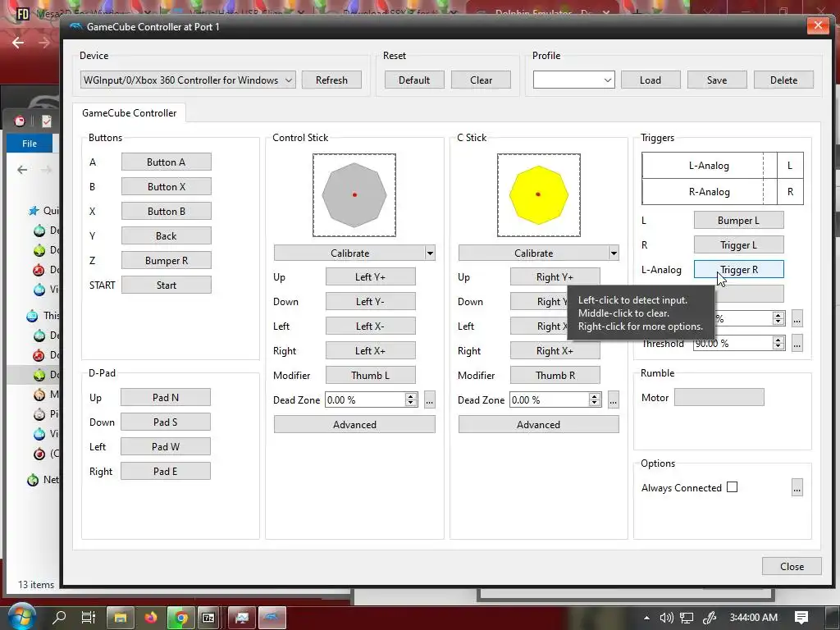Click Control Stick Dead Zone value field
The image size is (840, 630).
[365, 399]
